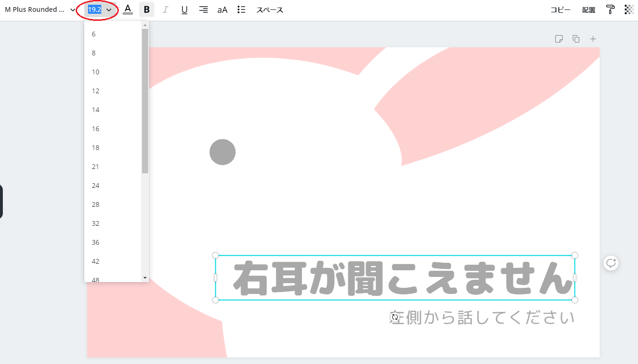Select font size 24 from list
This screenshot has width=638, height=364.
point(96,186)
